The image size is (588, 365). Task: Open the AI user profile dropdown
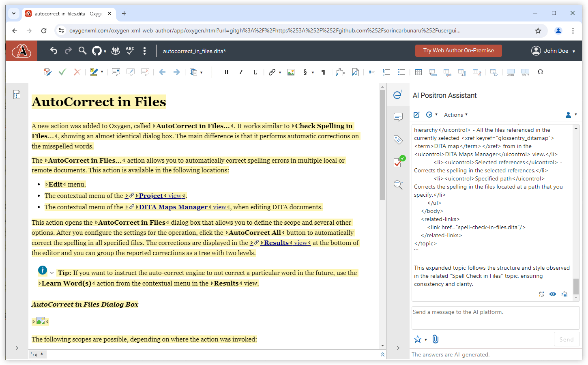[x=571, y=115]
